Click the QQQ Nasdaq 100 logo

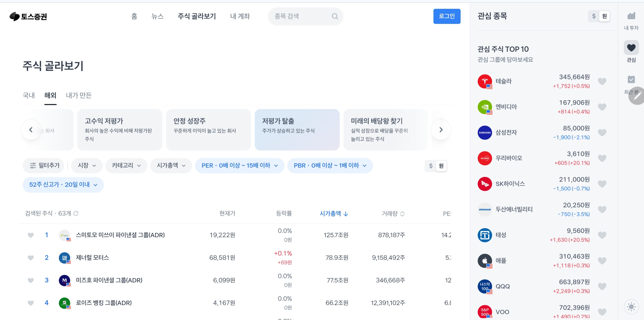click(485, 286)
